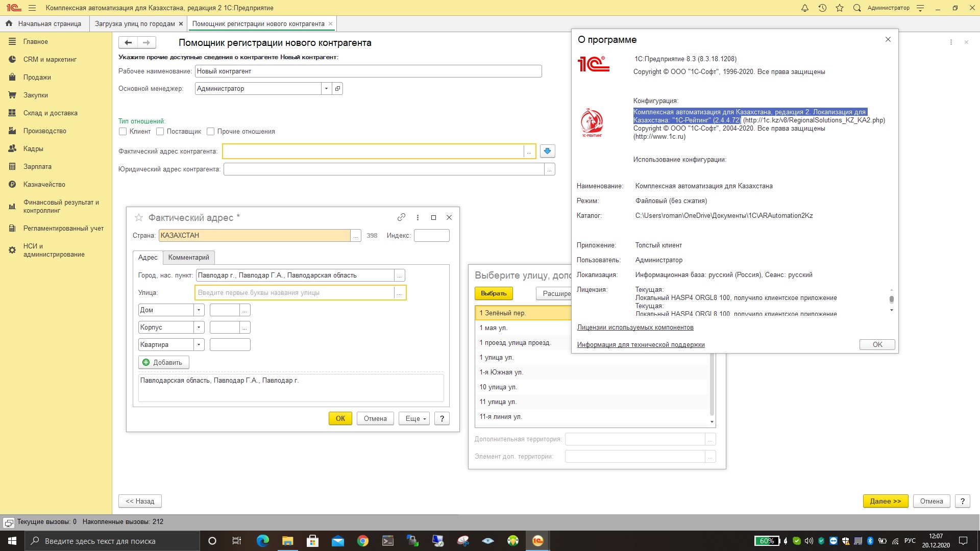Click ellipsis of Юридический адрес контрагента field

click(549, 169)
